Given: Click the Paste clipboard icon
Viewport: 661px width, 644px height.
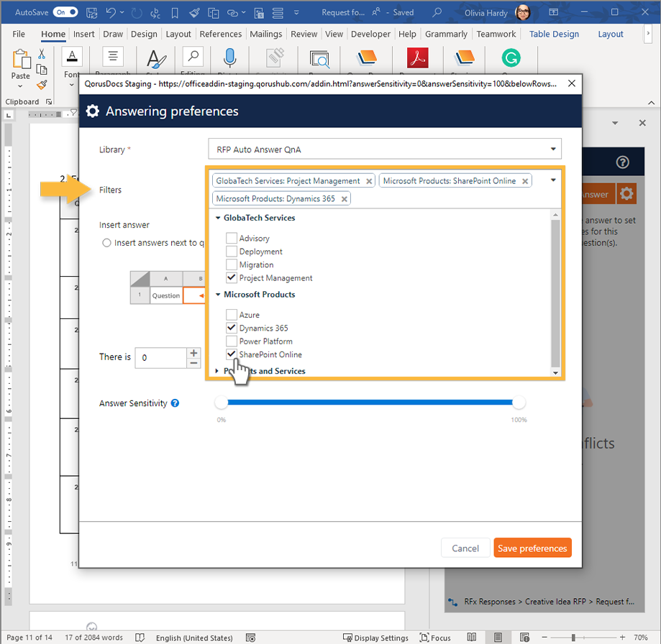Looking at the screenshot, I should (x=21, y=59).
